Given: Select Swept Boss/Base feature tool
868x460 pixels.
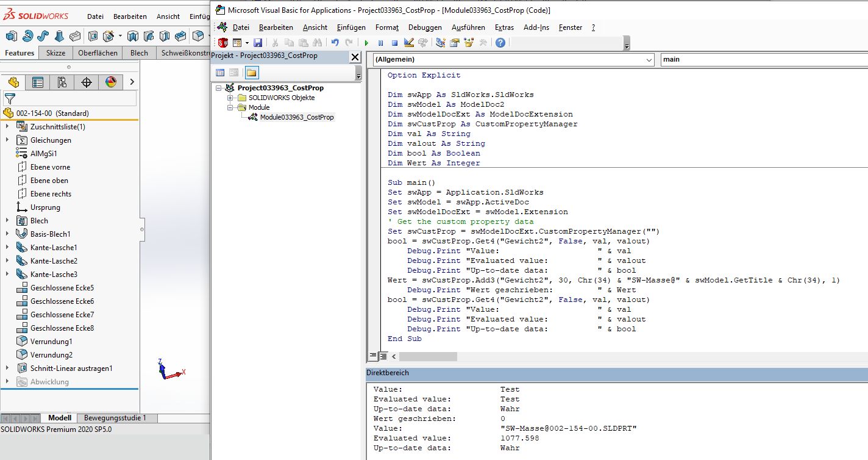Looking at the screenshot, I should (44, 35).
